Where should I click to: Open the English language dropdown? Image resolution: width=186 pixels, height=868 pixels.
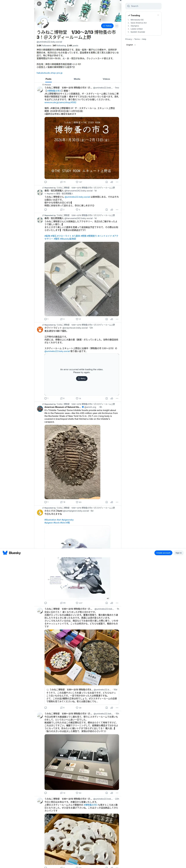click(131, 45)
